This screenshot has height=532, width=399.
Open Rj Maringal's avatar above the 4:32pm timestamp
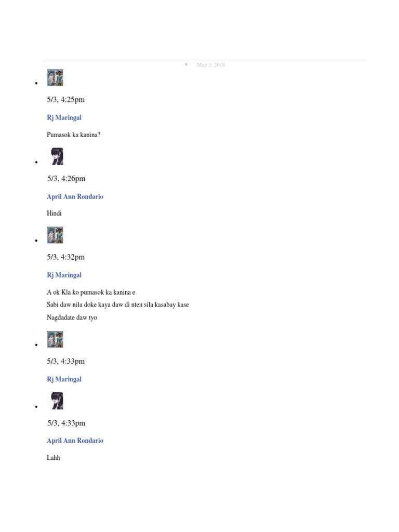point(55,235)
